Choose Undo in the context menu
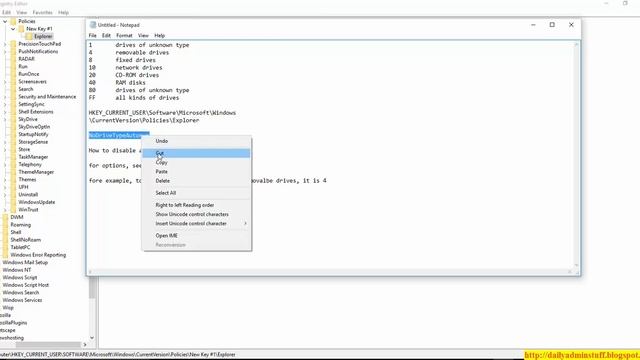 click(x=196, y=141)
